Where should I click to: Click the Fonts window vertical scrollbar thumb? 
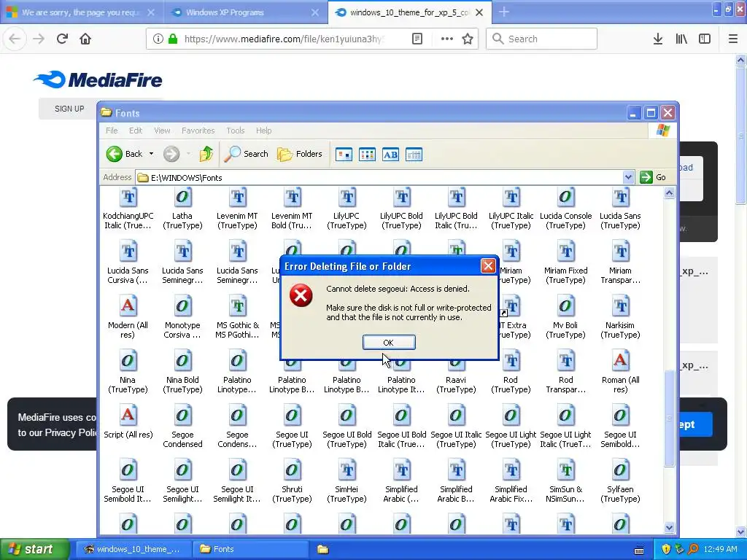[x=670, y=418]
